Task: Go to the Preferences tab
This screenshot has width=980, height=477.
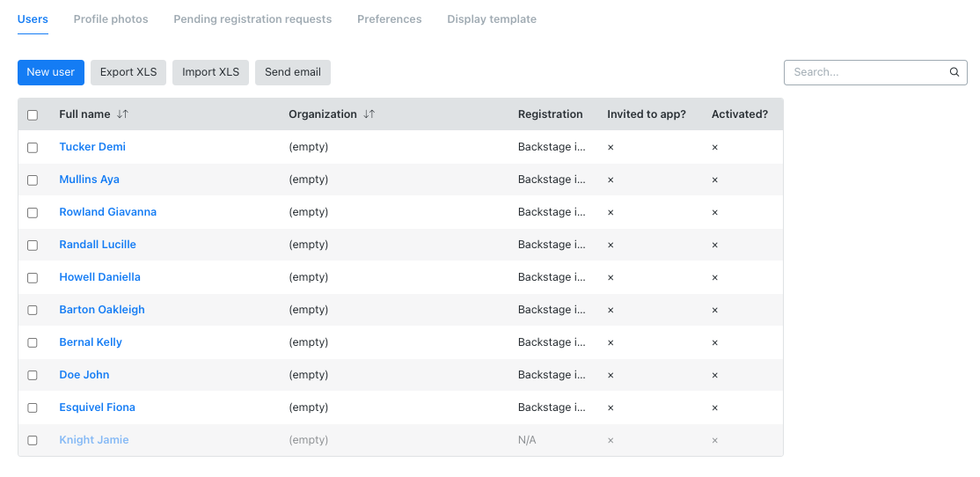Action: pos(390,19)
